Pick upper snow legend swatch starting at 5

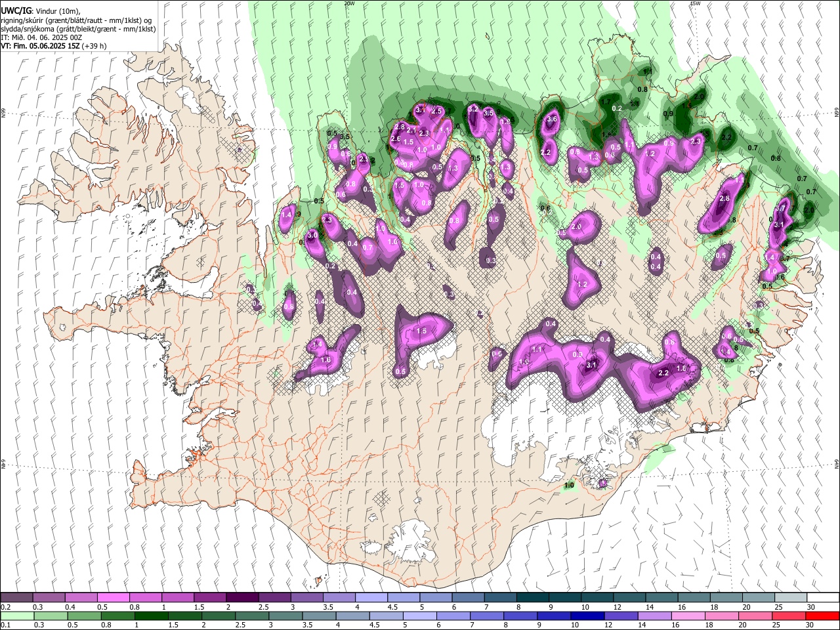(x=435, y=597)
